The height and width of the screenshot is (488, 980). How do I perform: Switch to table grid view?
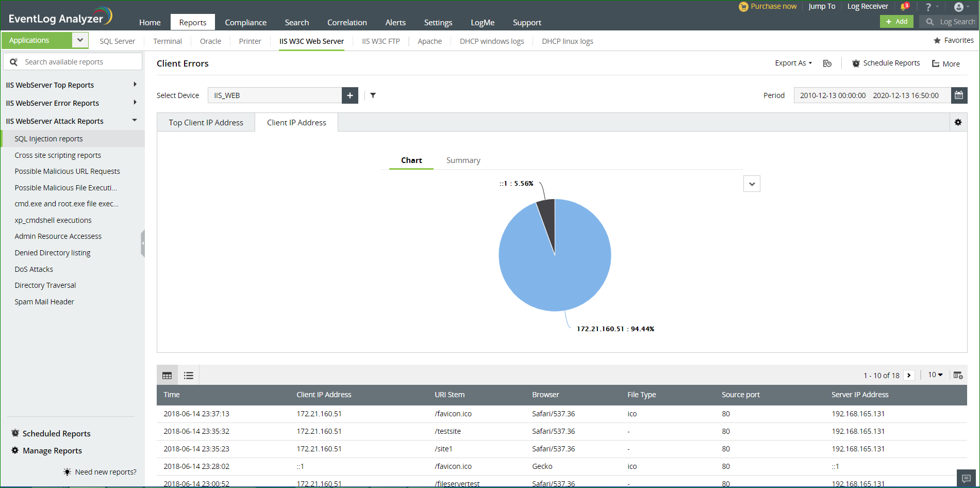point(167,376)
